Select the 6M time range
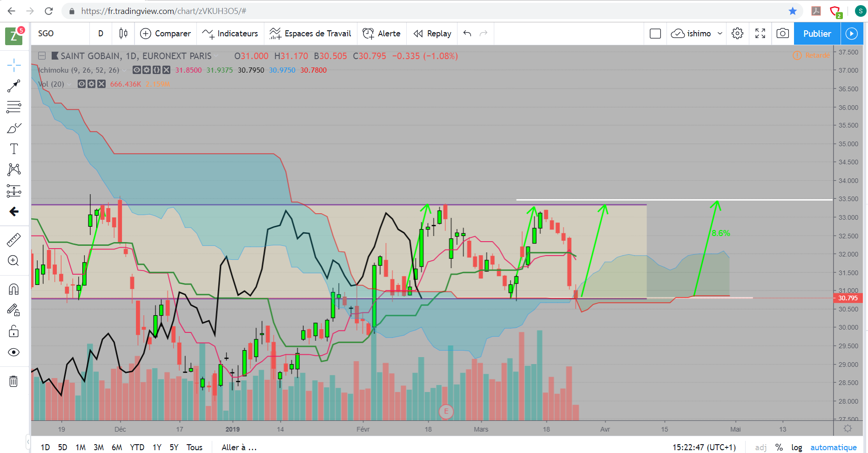This screenshot has width=868, height=453. [117, 447]
